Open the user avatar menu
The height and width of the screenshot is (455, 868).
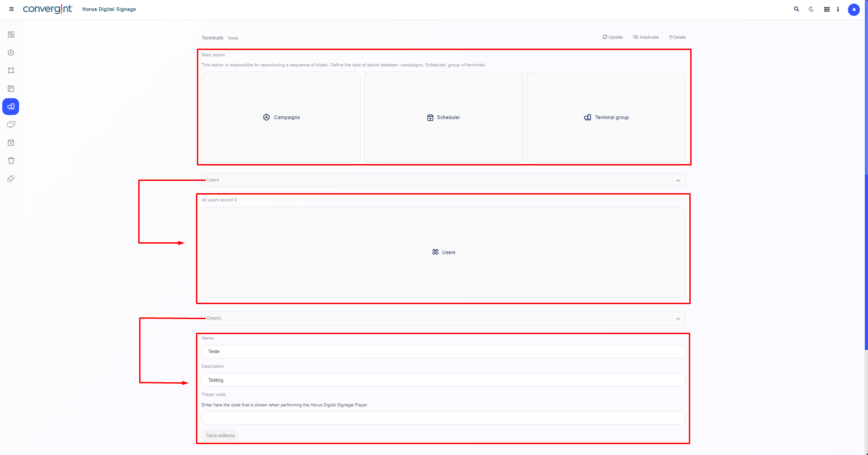click(x=853, y=10)
